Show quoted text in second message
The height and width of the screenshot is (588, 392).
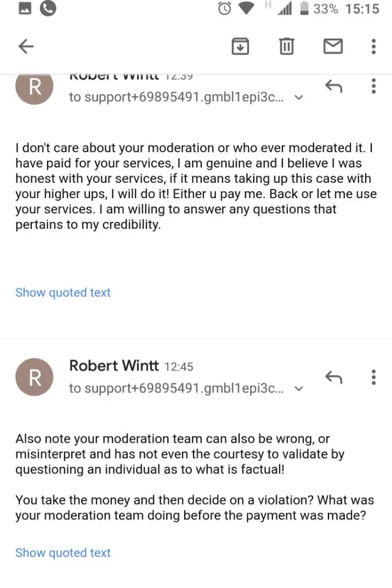62,553
